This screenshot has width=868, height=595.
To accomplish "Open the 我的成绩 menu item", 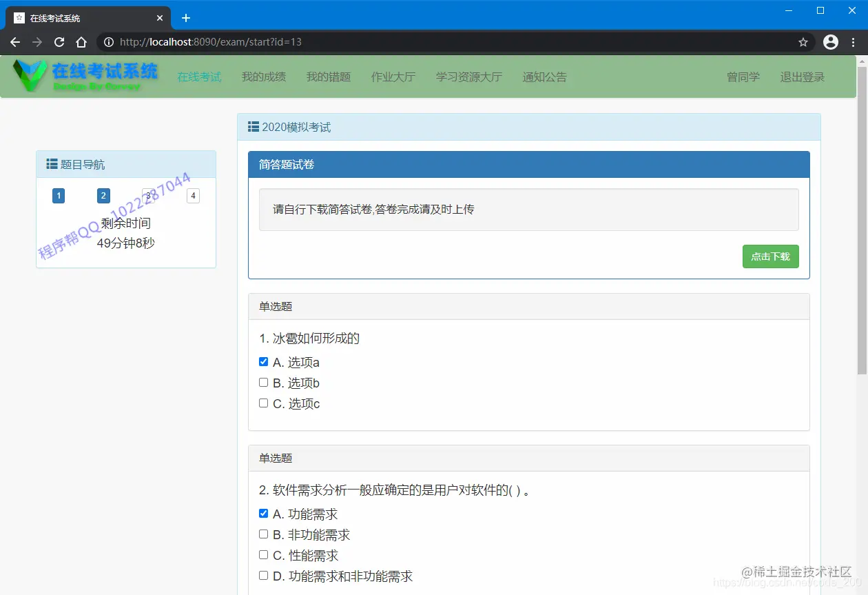I will [x=263, y=77].
